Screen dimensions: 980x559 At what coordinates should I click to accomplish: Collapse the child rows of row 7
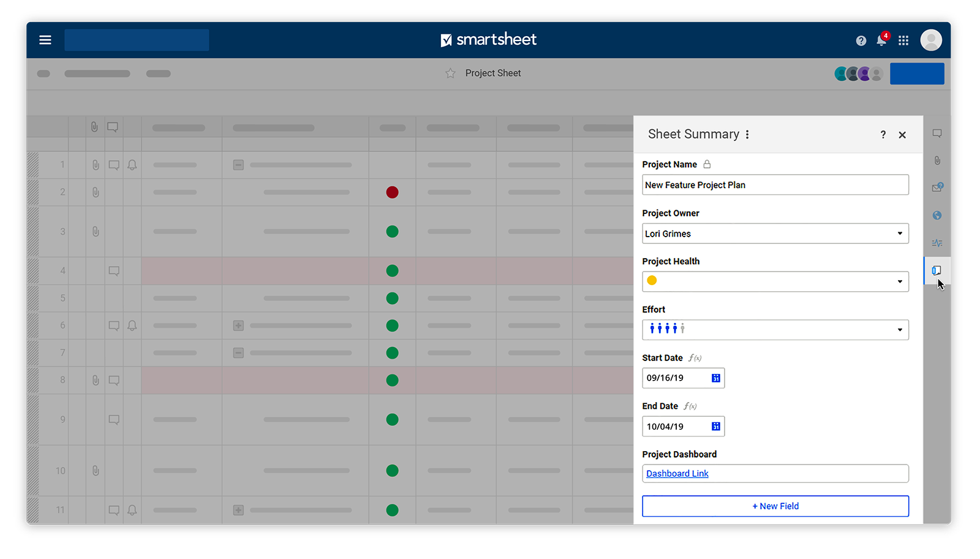tap(238, 353)
